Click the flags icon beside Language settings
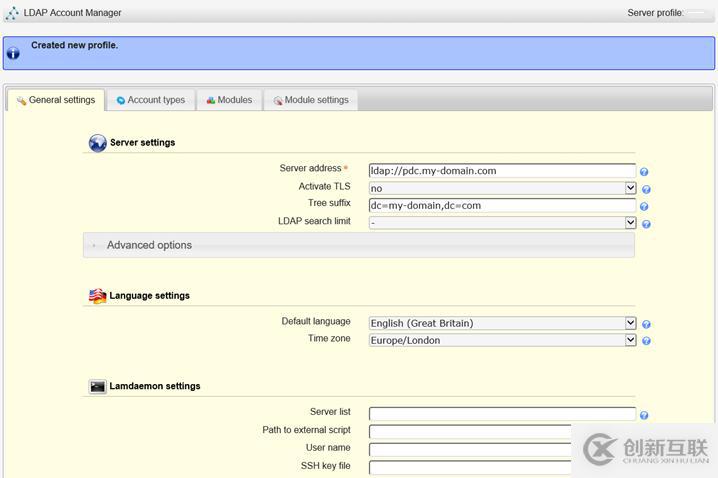This screenshot has height=478, width=718. (x=97, y=296)
